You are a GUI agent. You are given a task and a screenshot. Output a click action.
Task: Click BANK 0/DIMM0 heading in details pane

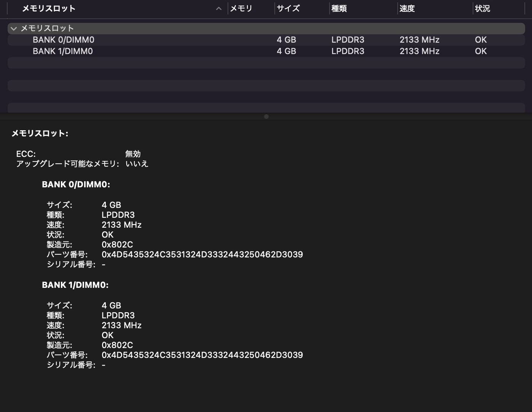coord(76,185)
